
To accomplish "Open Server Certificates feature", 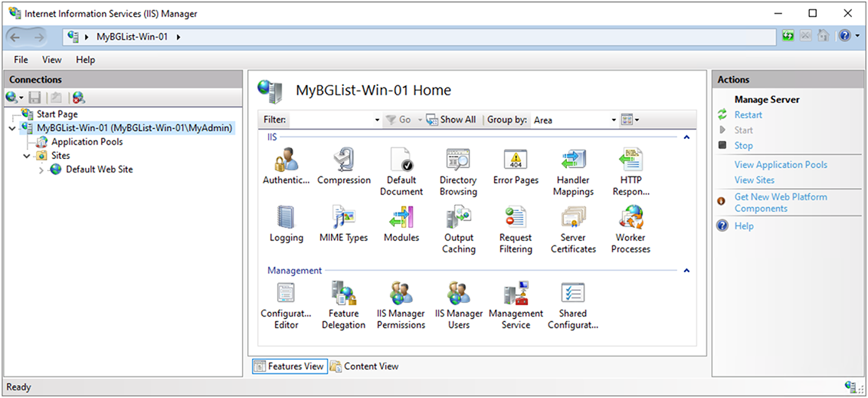I will pos(573,229).
